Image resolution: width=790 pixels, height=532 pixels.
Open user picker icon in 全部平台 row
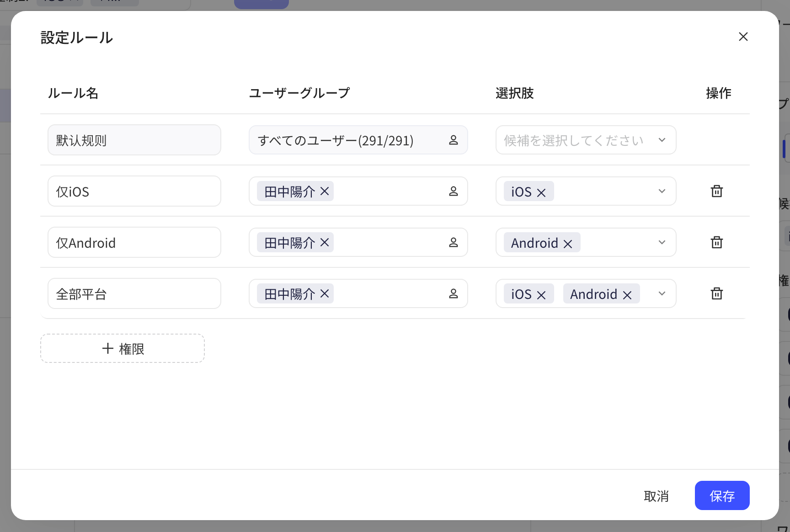click(x=454, y=293)
